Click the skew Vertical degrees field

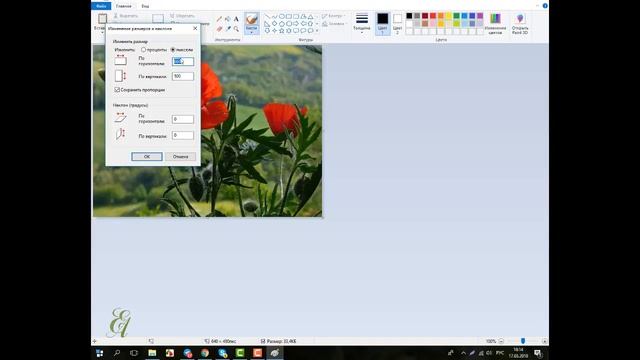coord(183,135)
